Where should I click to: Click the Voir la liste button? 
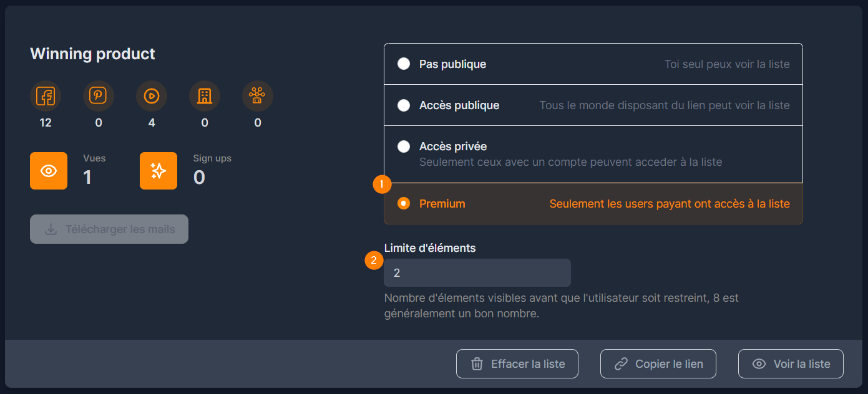pos(791,364)
